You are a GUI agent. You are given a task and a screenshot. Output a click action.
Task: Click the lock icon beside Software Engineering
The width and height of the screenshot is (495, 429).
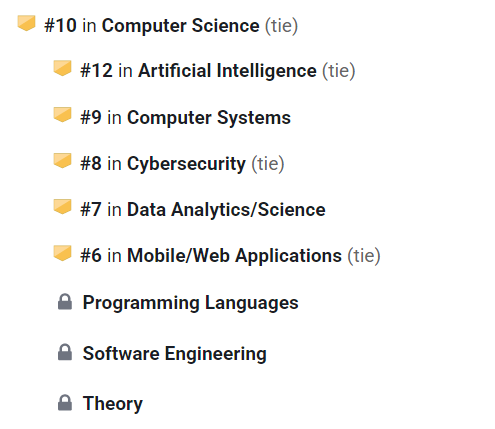coord(65,352)
